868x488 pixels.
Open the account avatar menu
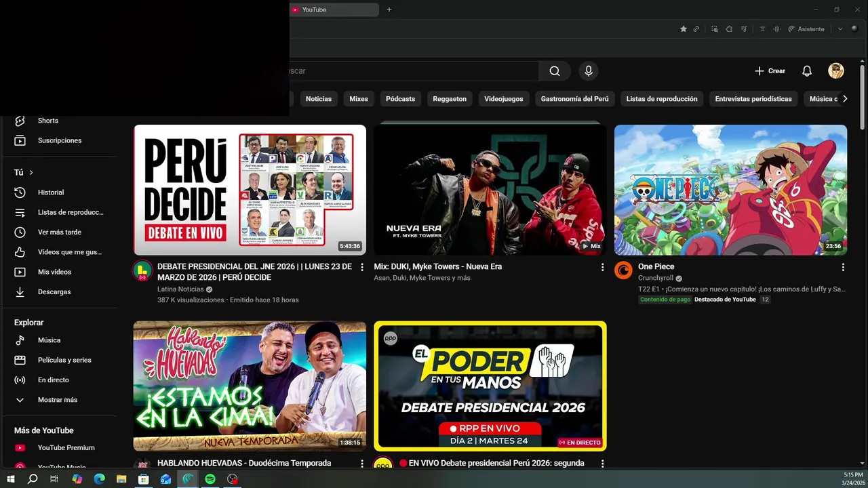click(x=835, y=71)
